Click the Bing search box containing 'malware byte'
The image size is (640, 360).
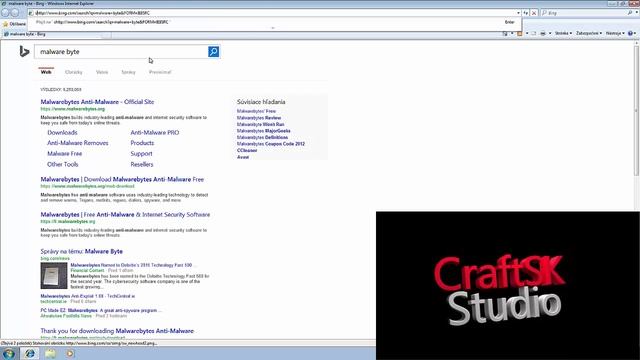[121, 51]
